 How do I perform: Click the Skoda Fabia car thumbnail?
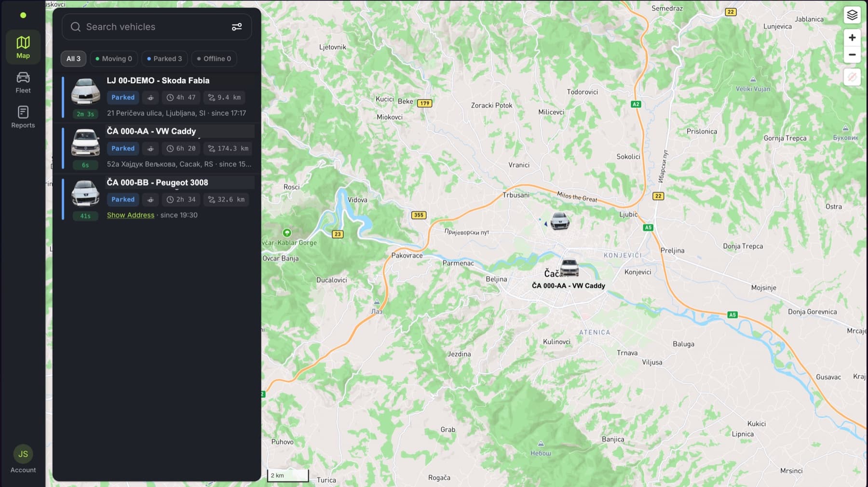pyautogui.click(x=85, y=91)
